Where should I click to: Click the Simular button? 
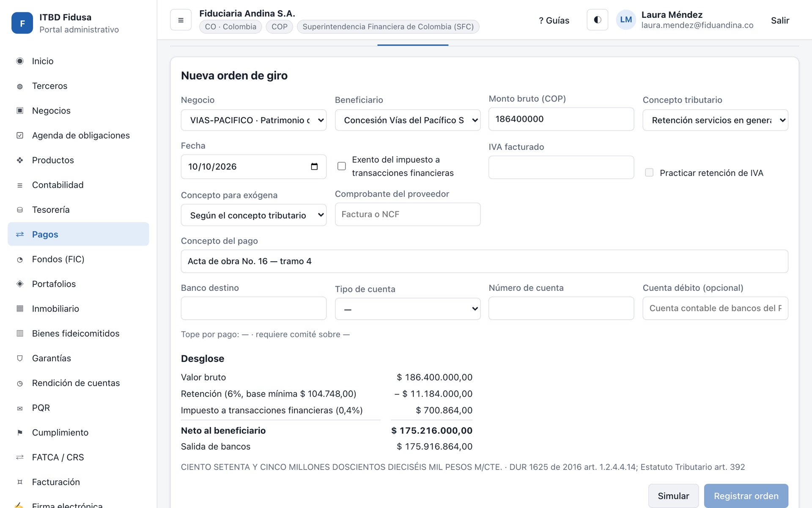click(673, 496)
